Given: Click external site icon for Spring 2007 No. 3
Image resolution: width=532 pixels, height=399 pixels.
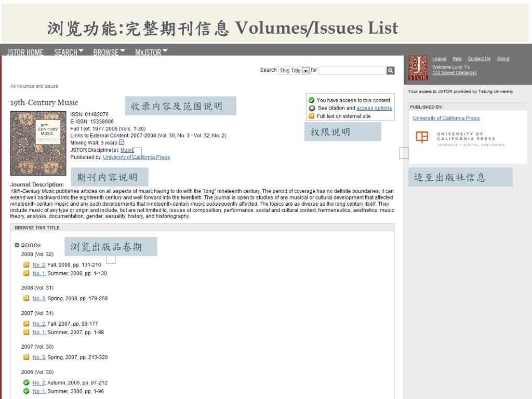Looking at the screenshot, I should click(x=26, y=357).
